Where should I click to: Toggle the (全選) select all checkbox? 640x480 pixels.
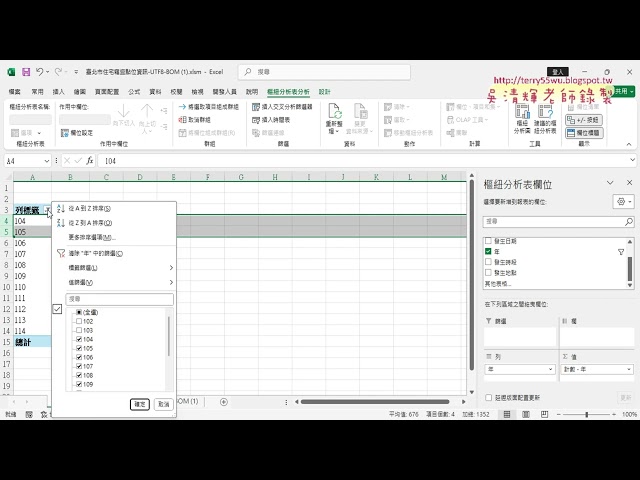coord(79,312)
